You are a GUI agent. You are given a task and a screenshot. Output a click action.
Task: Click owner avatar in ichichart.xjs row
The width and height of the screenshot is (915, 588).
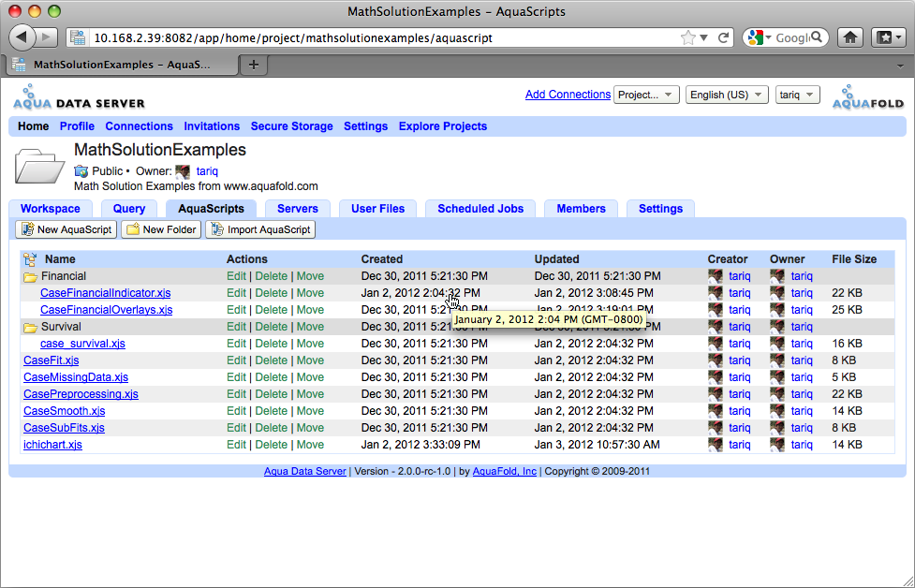tap(776, 445)
